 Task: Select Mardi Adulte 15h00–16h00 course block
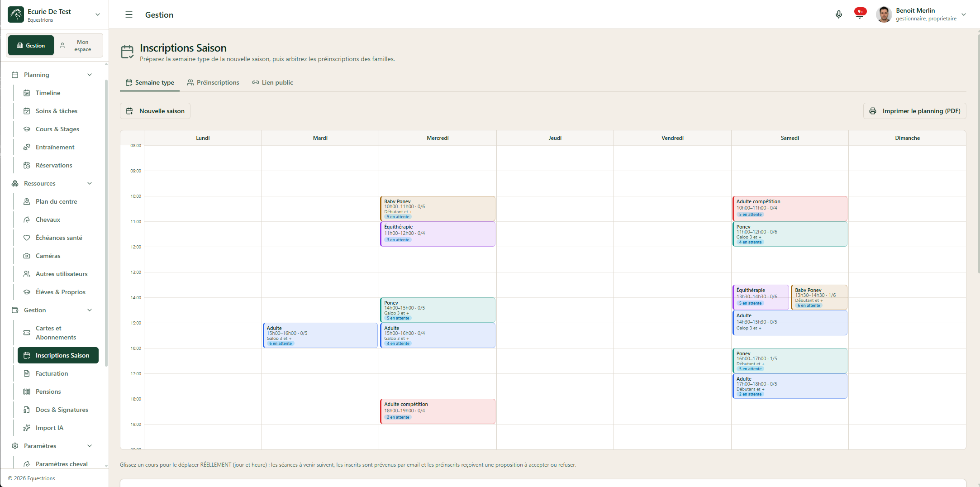click(320, 335)
